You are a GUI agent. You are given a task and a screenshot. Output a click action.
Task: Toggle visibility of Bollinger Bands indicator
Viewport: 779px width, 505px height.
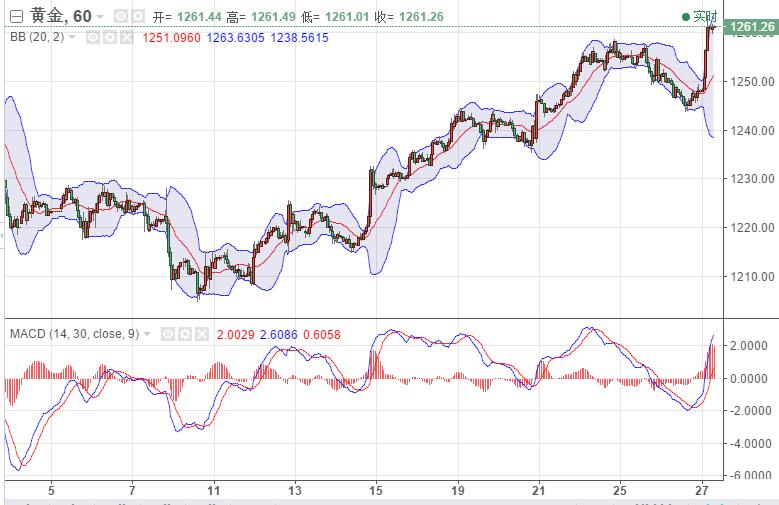tap(91, 37)
